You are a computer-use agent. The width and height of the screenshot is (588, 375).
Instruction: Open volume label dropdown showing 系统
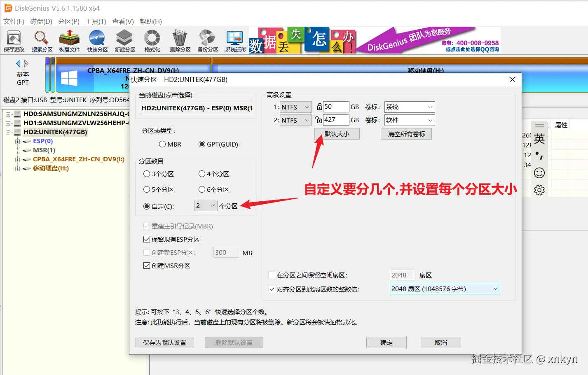410,107
